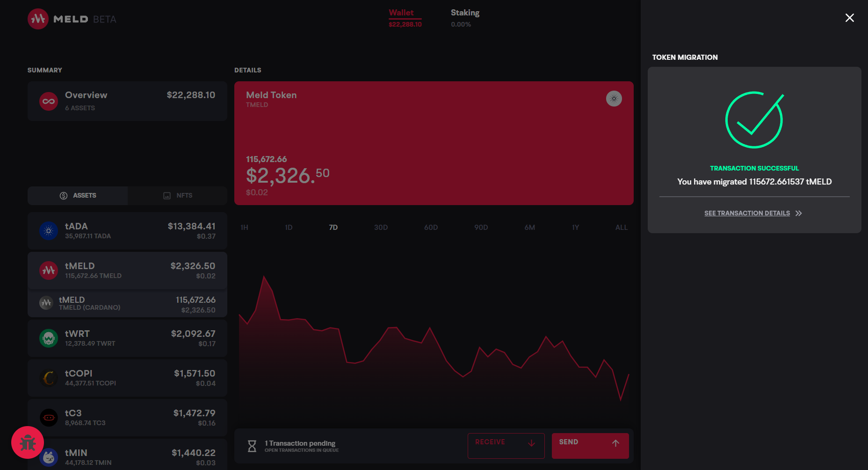Click the hourglass pending transaction icon
This screenshot has width=868, height=470.
[252, 446]
